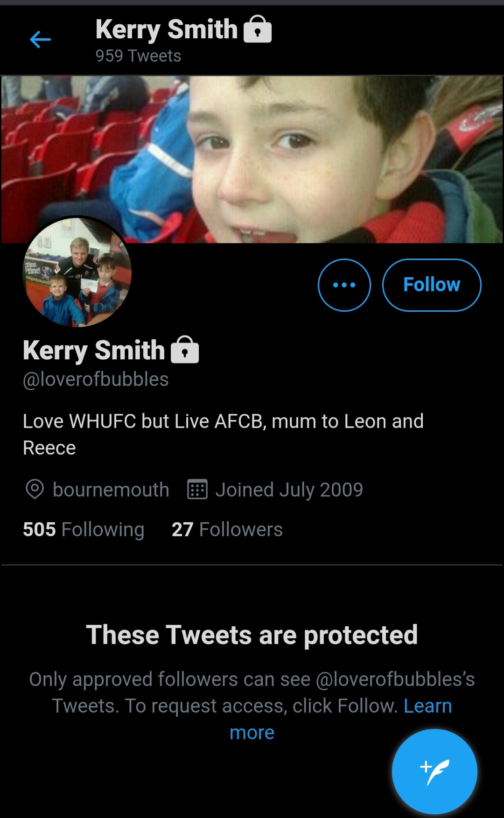Tap the compose new Tweet floating button
This screenshot has width=504, height=818.
(x=434, y=771)
